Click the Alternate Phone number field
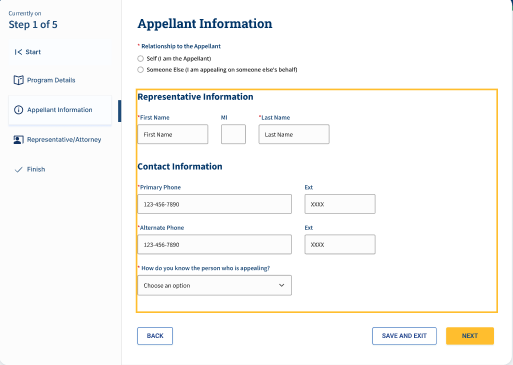513x365 pixels. [214, 244]
